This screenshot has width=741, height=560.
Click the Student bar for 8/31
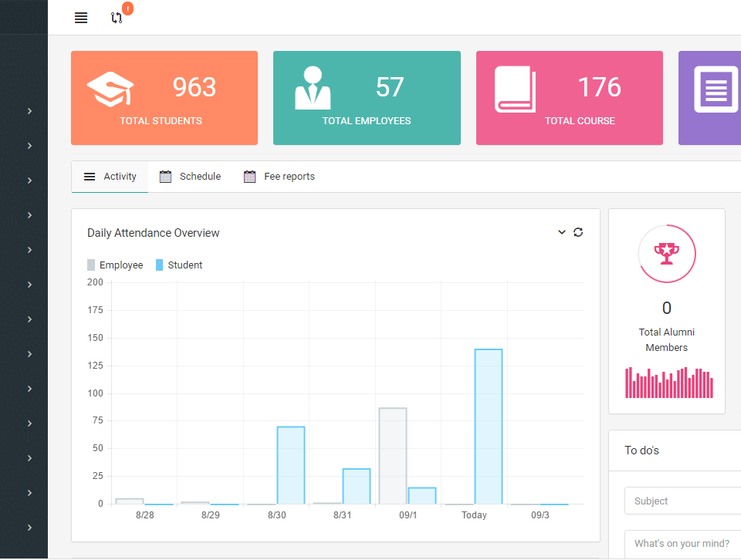[x=357, y=487]
